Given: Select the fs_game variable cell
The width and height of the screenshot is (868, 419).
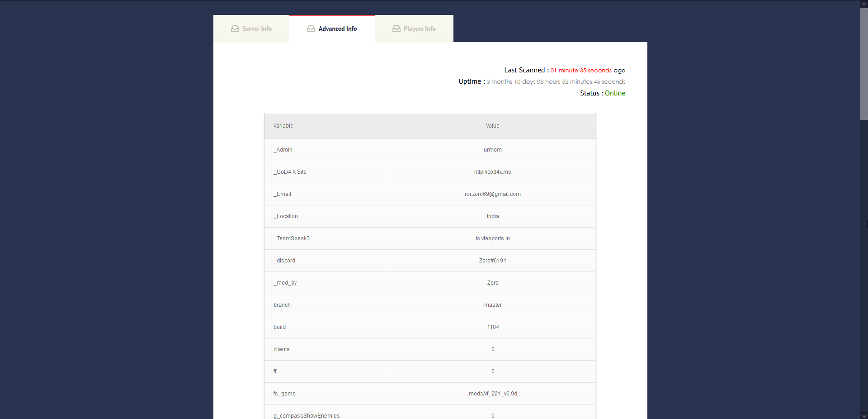Looking at the screenshot, I should [x=327, y=394].
